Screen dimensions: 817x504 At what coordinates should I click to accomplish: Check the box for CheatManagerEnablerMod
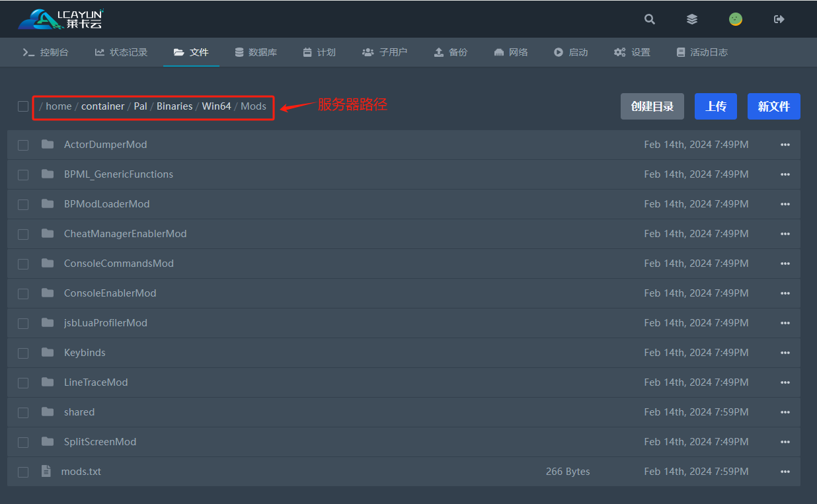23,234
